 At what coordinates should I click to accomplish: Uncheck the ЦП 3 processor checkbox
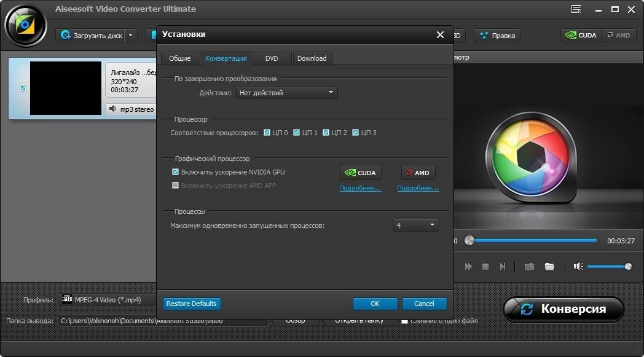click(356, 133)
